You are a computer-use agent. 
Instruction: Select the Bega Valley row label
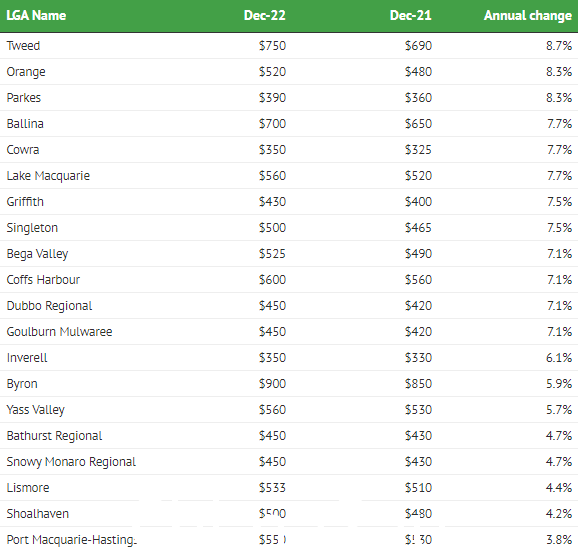[37, 254]
